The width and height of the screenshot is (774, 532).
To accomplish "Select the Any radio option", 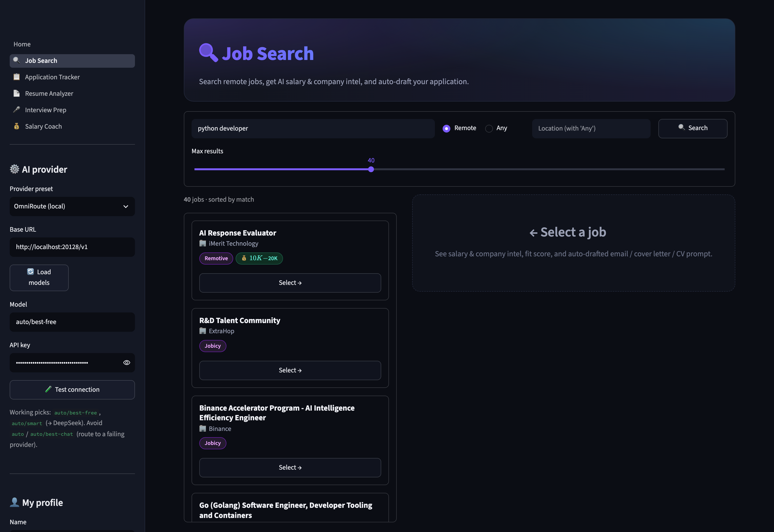I will (489, 129).
